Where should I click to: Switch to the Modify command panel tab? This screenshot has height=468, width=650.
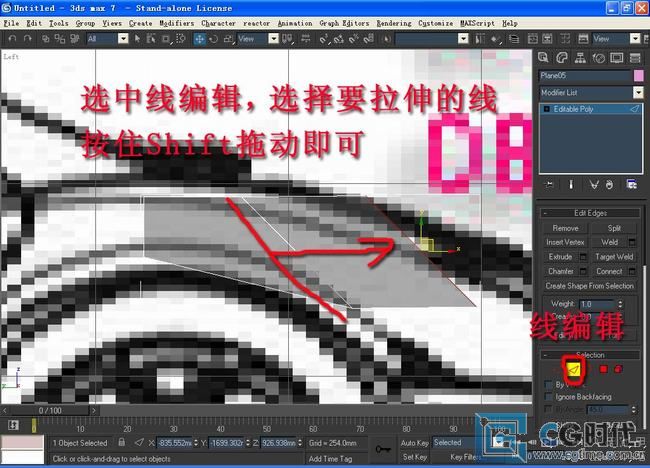pos(562,58)
